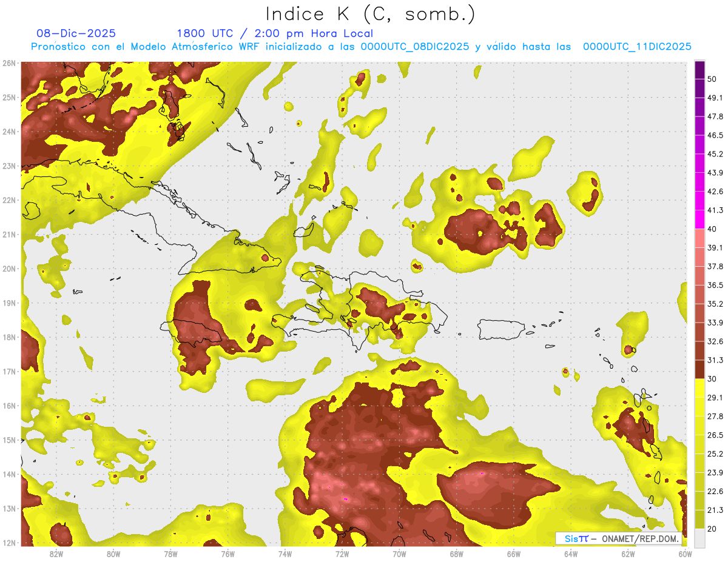Click the color bar value 43.9
This screenshot has width=728, height=562.
point(715,173)
